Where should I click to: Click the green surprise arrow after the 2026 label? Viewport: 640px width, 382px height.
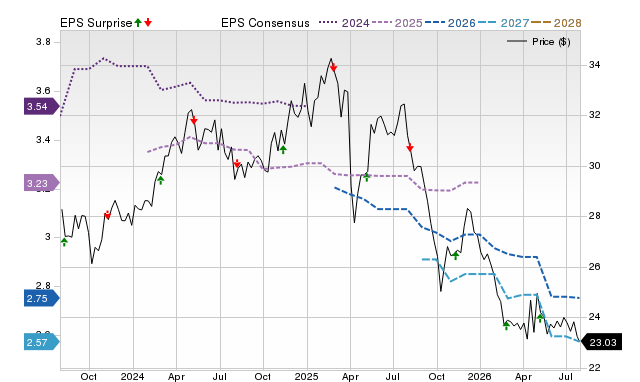pyautogui.click(x=506, y=325)
